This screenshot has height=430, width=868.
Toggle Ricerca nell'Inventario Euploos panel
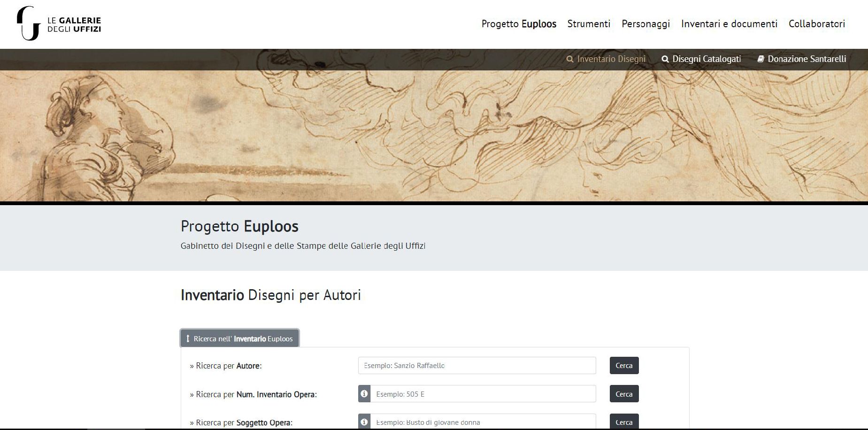tap(239, 338)
